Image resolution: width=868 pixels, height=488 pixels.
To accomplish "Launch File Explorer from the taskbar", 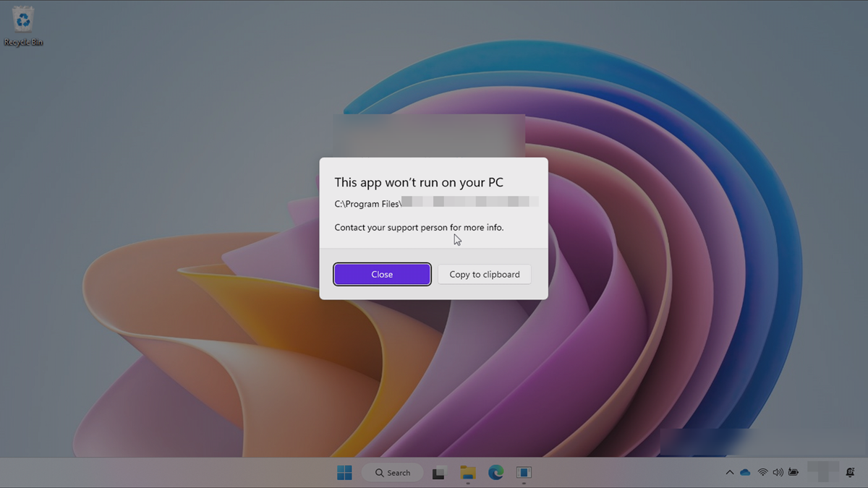I will (x=467, y=472).
